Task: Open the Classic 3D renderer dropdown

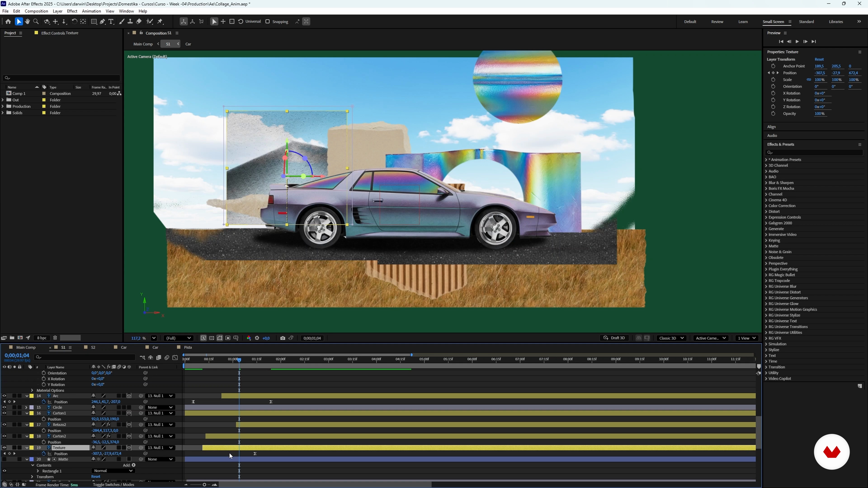Action: pyautogui.click(x=671, y=338)
